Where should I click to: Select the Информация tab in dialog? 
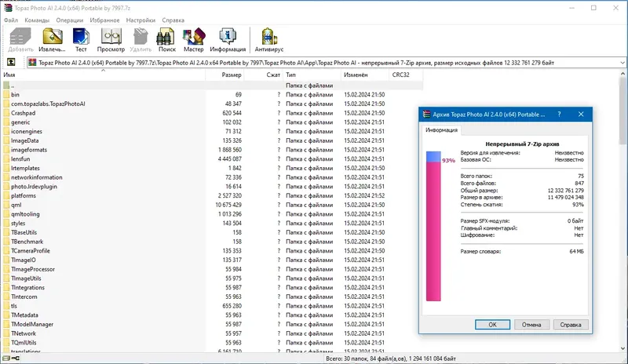click(441, 129)
